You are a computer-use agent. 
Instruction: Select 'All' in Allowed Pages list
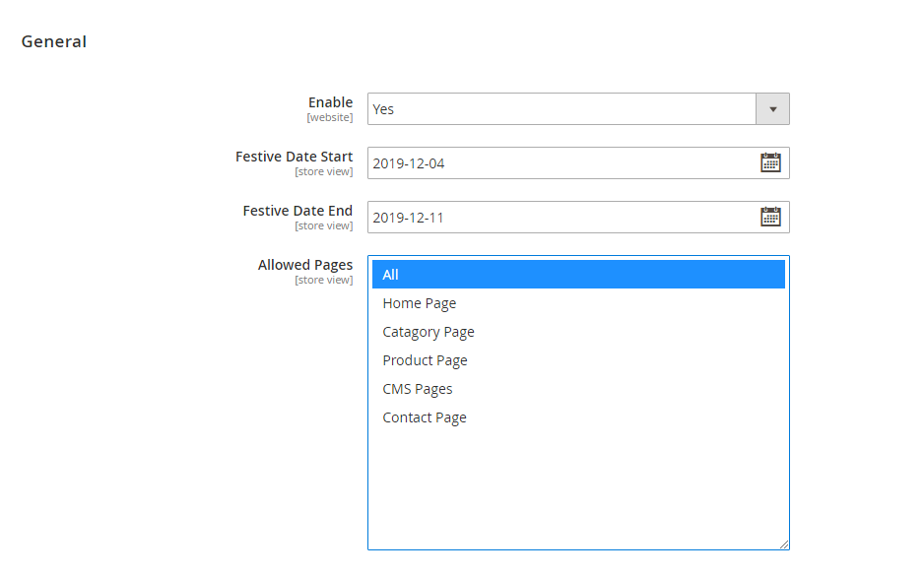pyautogui.click(x=578, y=275)
